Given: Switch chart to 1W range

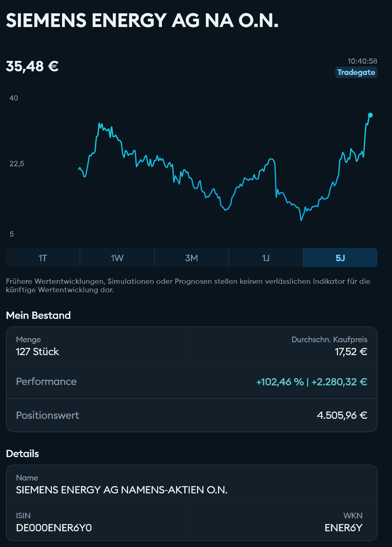Looking at the screenshot, I should [117, 258].
